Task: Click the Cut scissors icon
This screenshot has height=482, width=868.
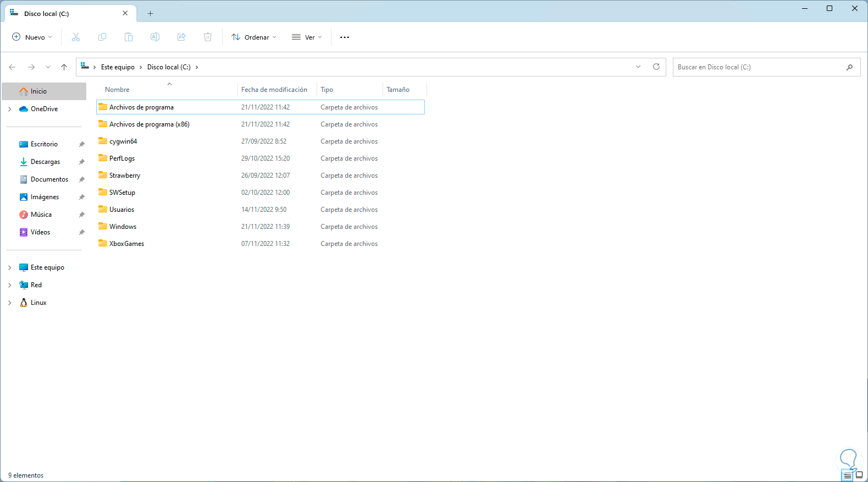Action: coord(76,37)
